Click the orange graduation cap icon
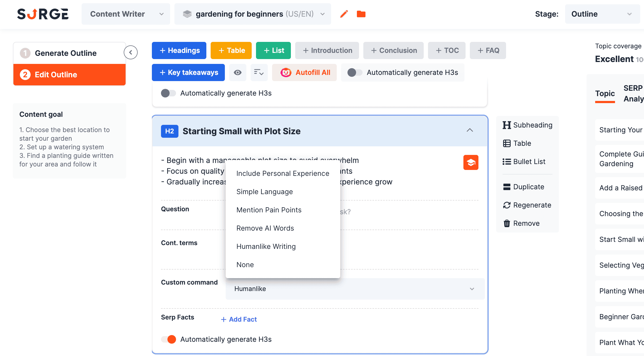Viewport: 644px width, 356px height. [x=471, y=162]
